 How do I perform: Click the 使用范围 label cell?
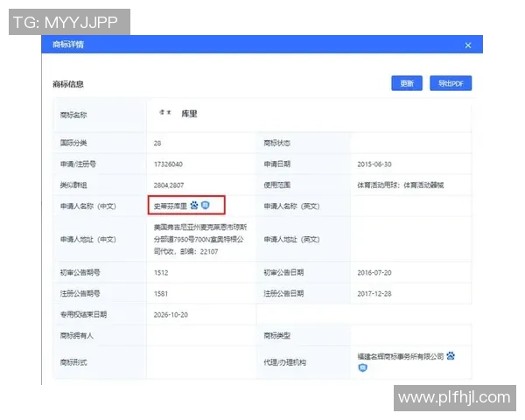pos(303,185)
